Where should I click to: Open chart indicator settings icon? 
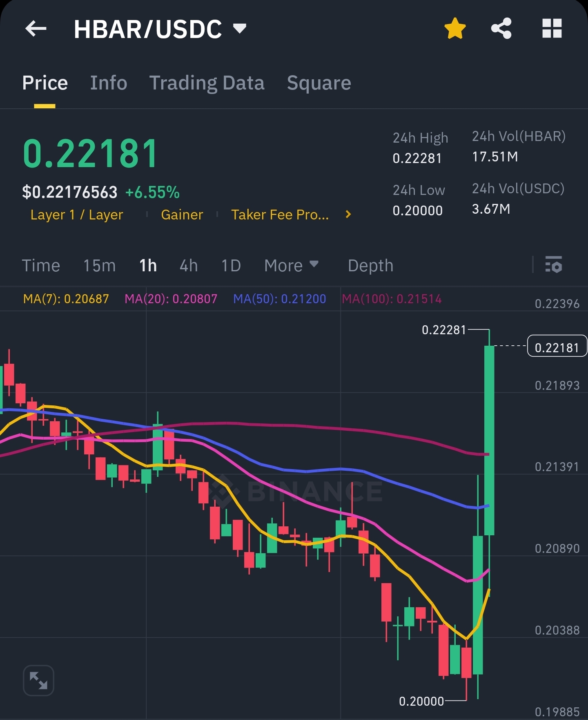click(x=554, y=265)
